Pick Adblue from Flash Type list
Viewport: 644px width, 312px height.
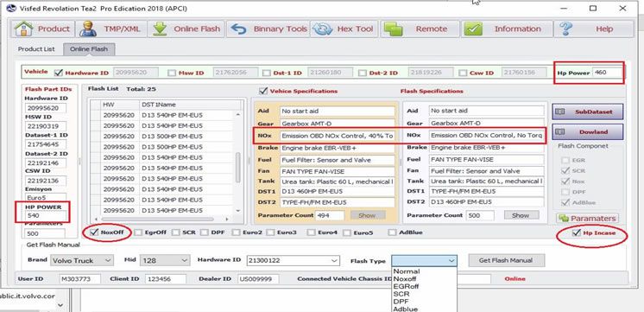pyautogui.click(x=406, y=309)
